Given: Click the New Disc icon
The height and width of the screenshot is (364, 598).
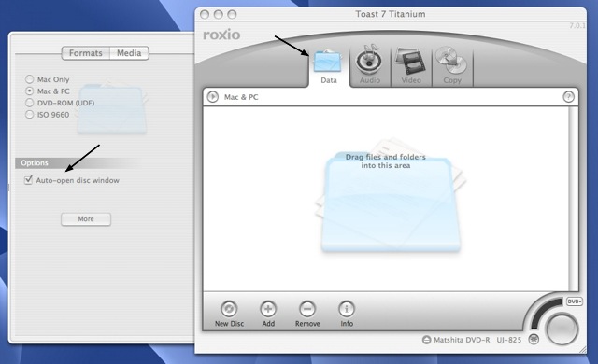Looking at the screenshot, I should pyautogui.click(x=229, y=309).
